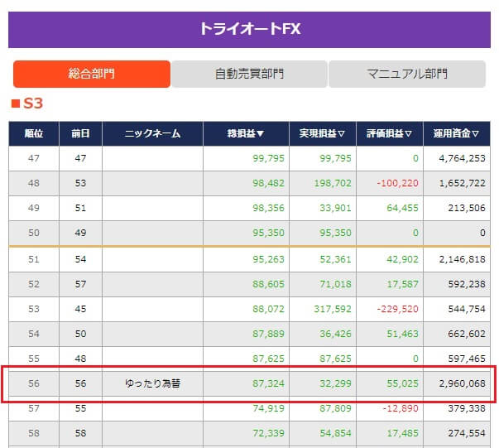Click previous-day rank 53 cell

point(80,183)
